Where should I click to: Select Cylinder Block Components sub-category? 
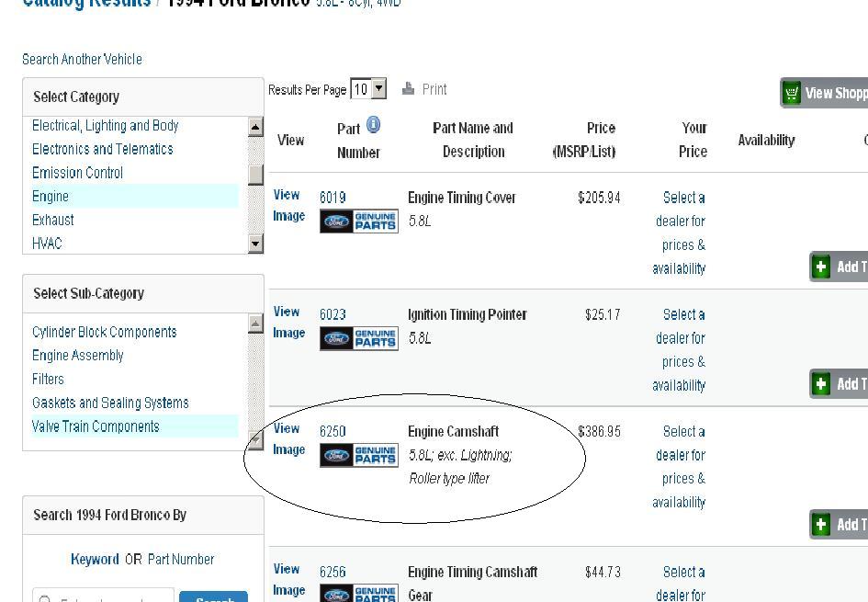click(104, 332)
